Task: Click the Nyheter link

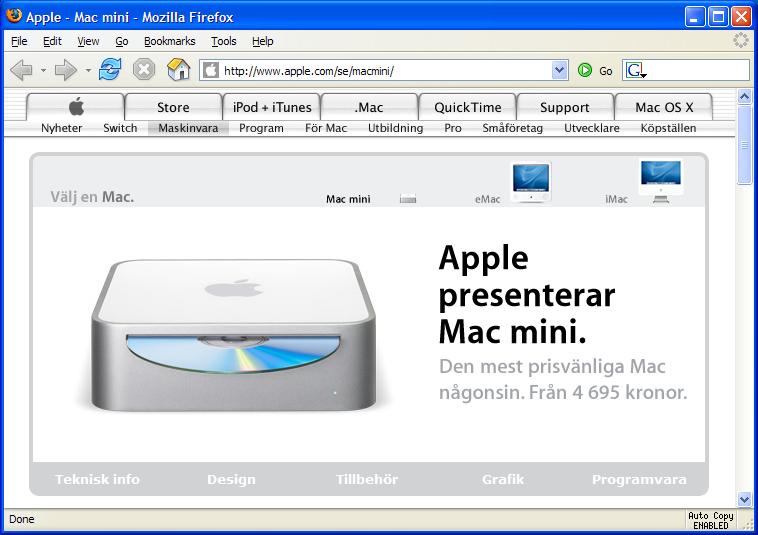Action: click(x=61, y=128)
